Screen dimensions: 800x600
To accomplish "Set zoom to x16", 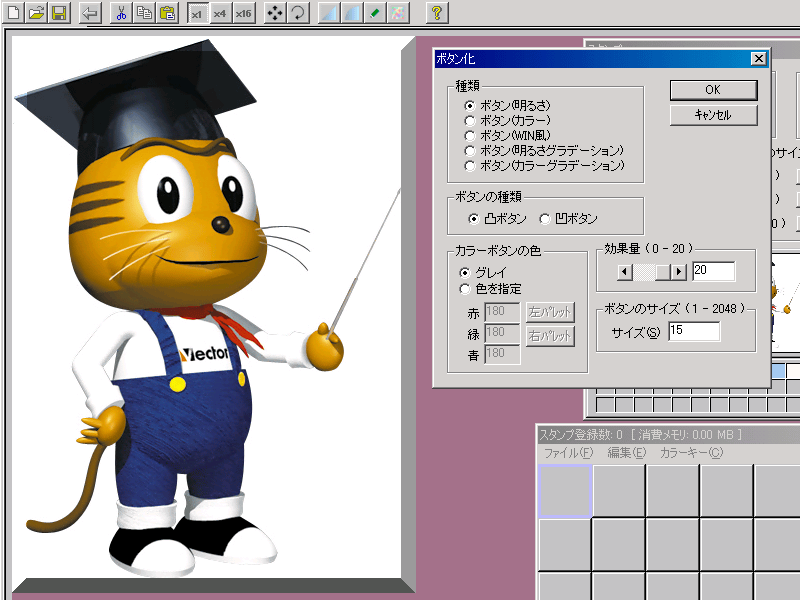I will coord(243,13).
